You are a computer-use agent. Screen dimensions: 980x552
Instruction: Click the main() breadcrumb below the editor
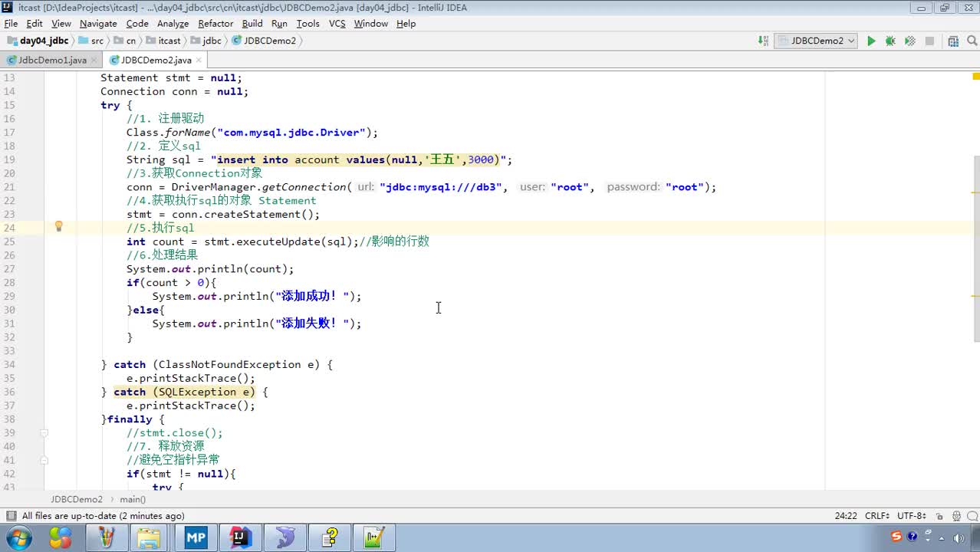pyautogui.click(x=133, y=499)
